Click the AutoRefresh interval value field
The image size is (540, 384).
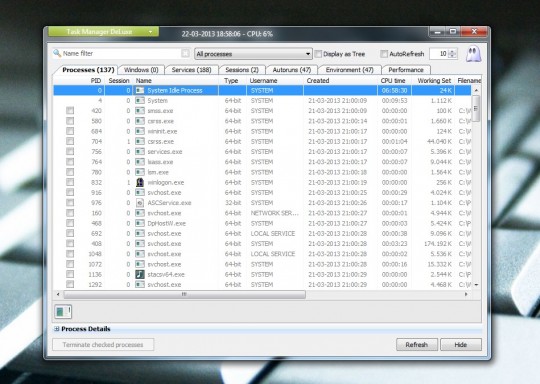(x=440, y=54)
